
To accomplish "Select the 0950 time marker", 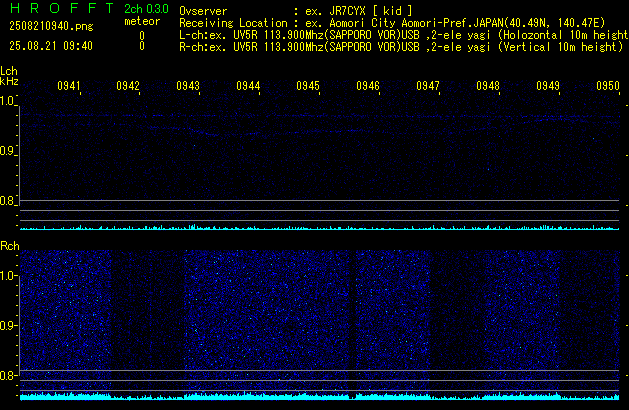I will [x=608, y=86].
